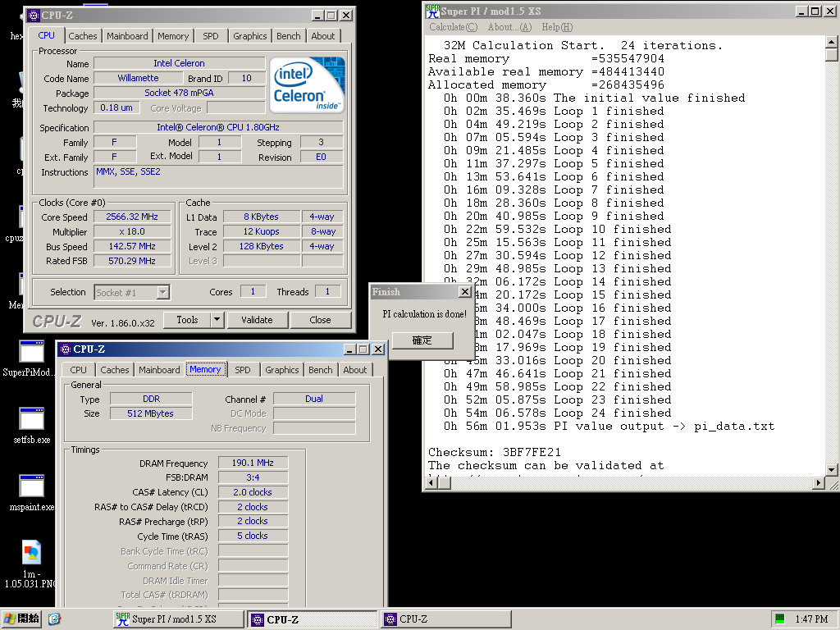Activate the second CPU-Z taskbar button
The image size is (840, 630).
[x=445, y=619]
